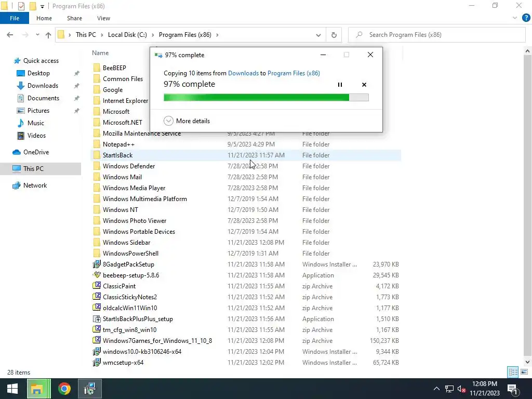Expand the chevron after Local Disk (C:)

coord(153,35)
